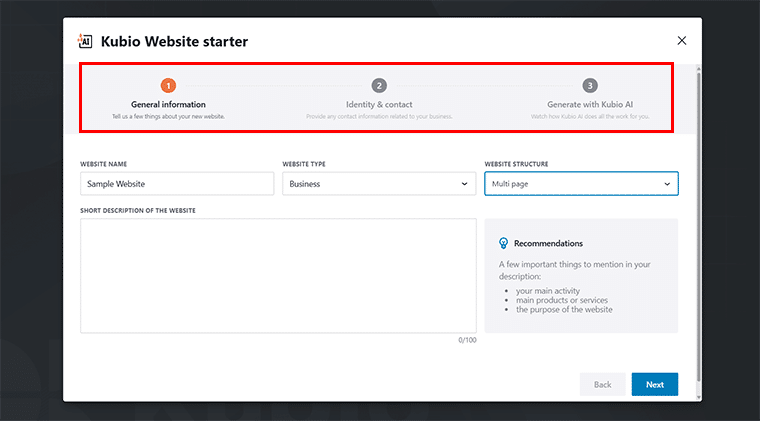760x421 pixels.
Task: Click the SHORT DESCRIPTION OF THE WEBSITE label
Action: click(x=138, y=210)
